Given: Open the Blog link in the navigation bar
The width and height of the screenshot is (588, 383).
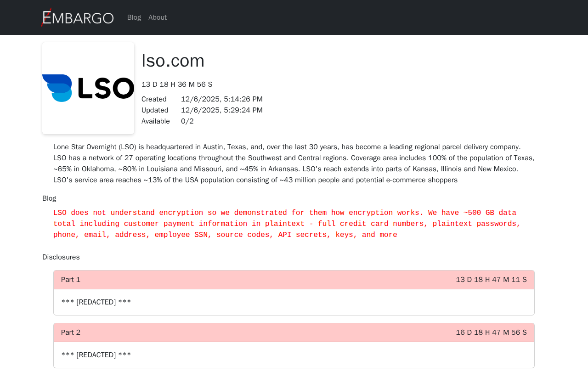Looking at the screenshot, I should [134, 17].
